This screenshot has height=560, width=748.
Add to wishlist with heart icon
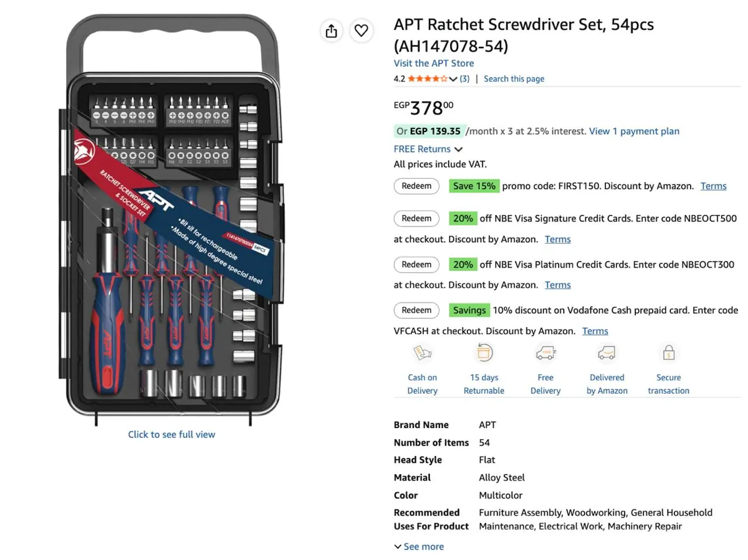point(362,31)
